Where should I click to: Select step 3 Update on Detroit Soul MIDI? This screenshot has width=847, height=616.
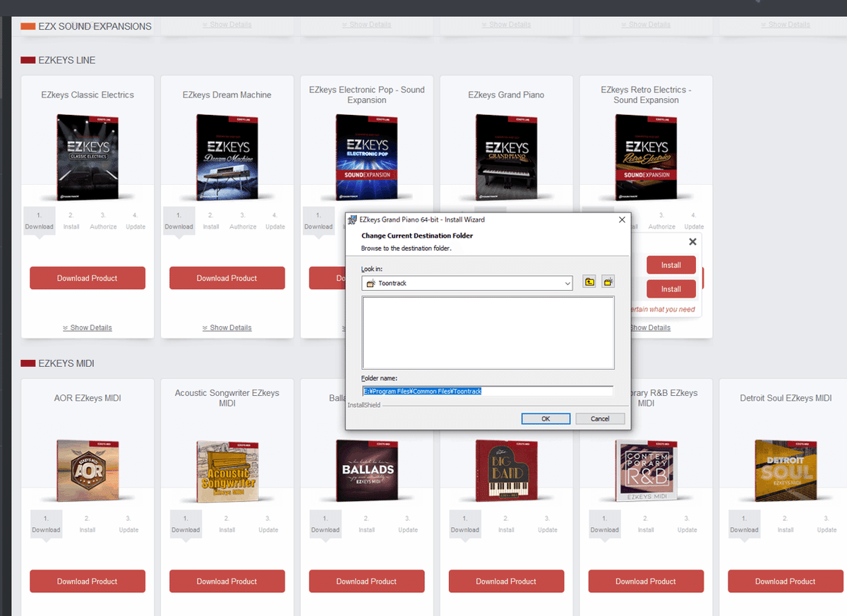click(x=827, y=524)
